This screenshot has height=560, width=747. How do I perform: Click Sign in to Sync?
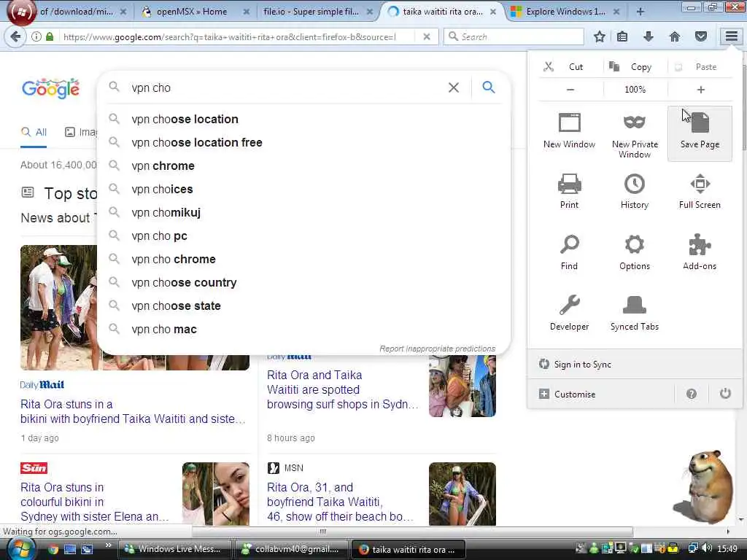coord(635,365)
